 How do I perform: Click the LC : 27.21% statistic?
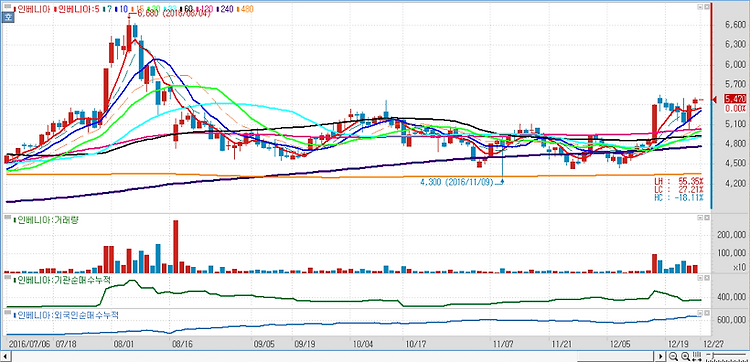click(x=679, y=189)
